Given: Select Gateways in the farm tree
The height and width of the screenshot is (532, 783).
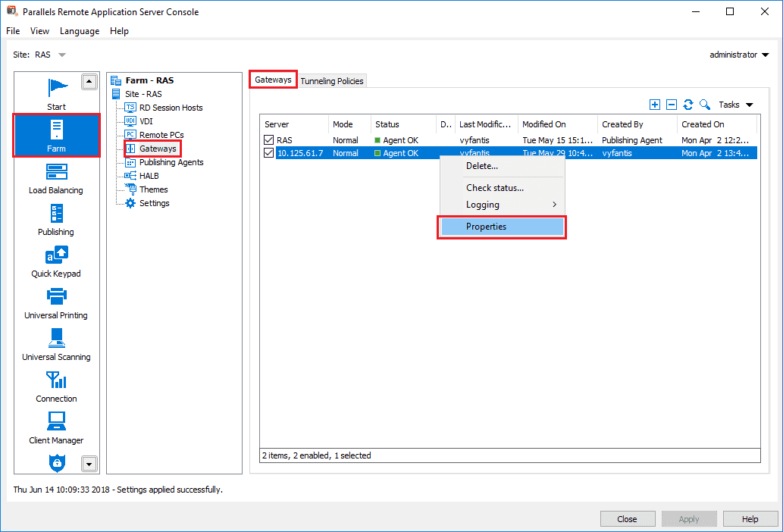Looking at the screenshot, I should (x=158, y=149).
